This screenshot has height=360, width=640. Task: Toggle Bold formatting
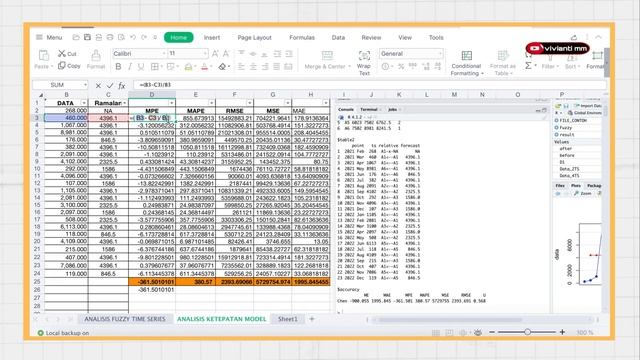(118, 67)
